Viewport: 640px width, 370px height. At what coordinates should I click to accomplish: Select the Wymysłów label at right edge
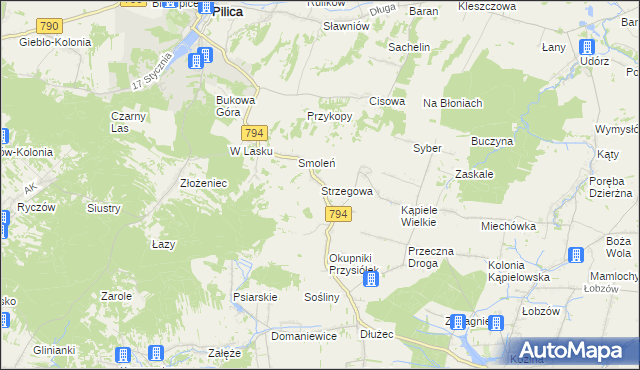(x=617, y=129)
